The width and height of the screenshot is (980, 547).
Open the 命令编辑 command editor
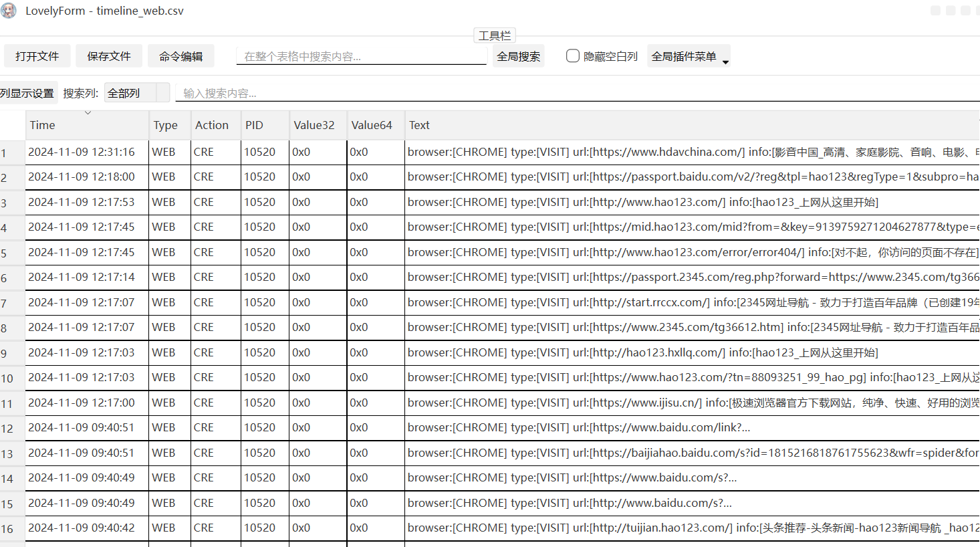(x=180, y=56)
